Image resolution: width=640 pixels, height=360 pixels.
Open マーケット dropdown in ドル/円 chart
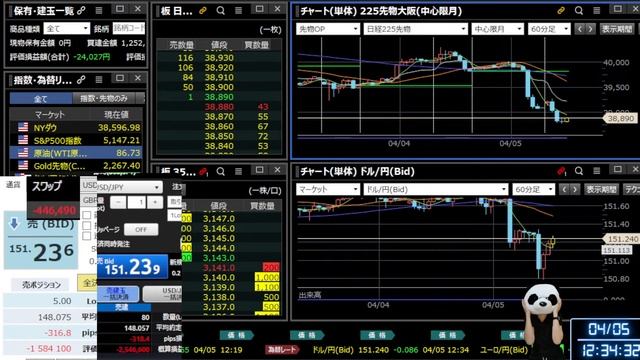pos(328,189)
